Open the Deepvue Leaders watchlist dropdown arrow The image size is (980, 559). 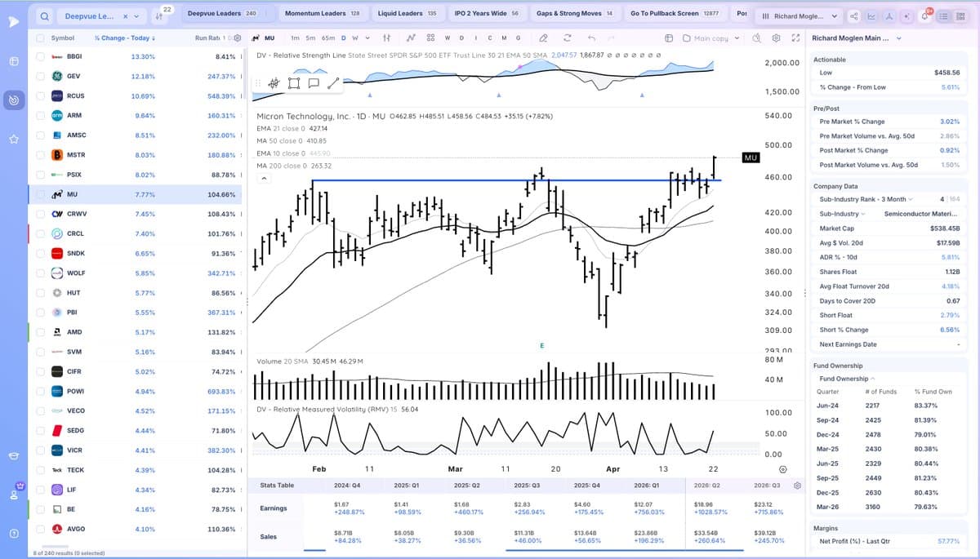136,16
